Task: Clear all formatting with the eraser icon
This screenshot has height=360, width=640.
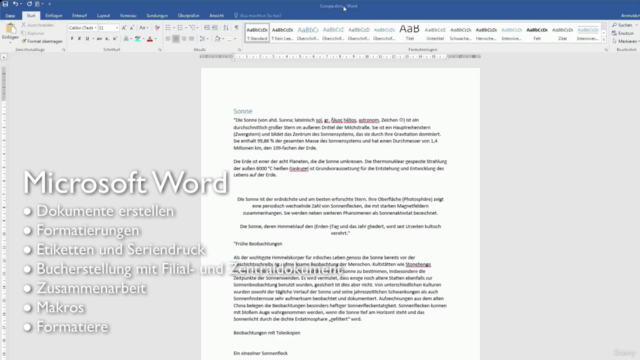Action: (x=157, y=28)
